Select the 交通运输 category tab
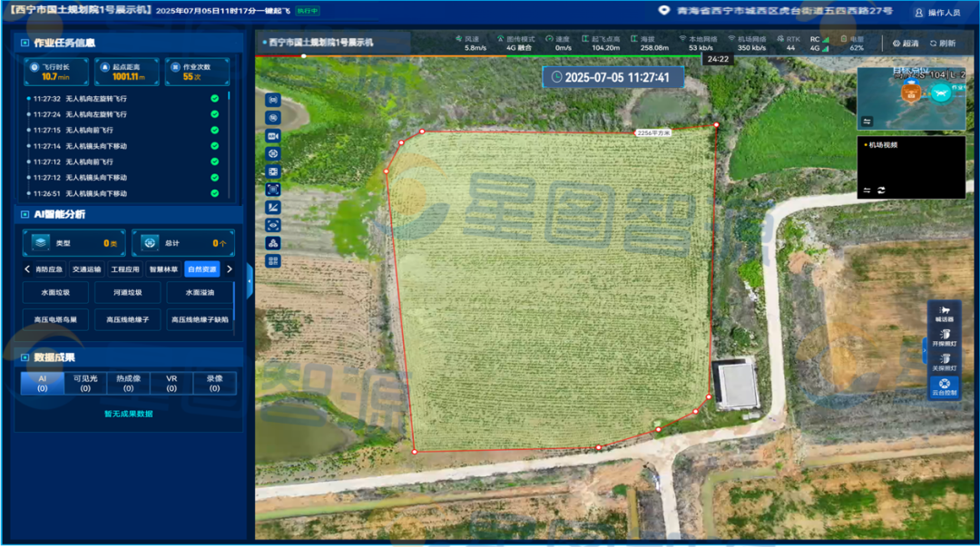This screenshot has width=980, height=547. coord(87,269)
